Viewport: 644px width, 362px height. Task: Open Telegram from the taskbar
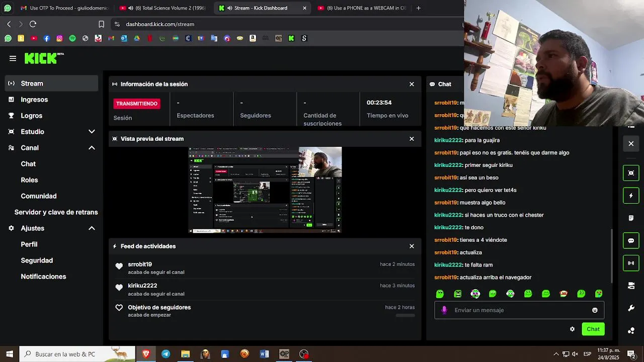[166, 354]
